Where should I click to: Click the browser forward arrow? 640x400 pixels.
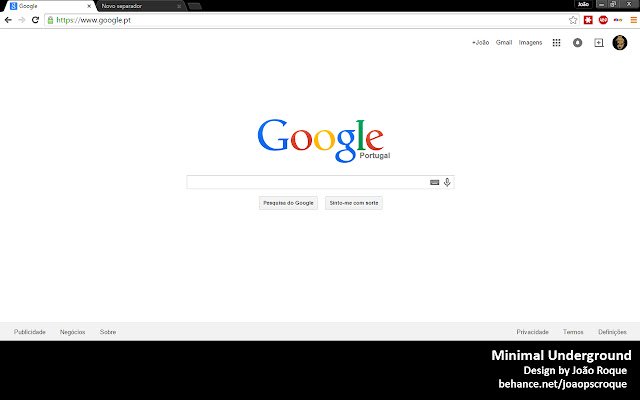point(22,20)
